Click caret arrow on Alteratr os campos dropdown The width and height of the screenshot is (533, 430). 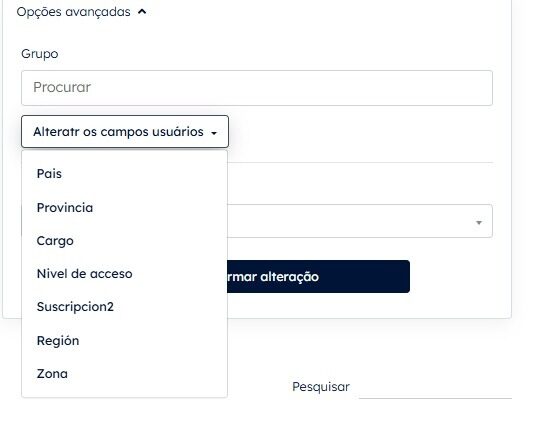pyautogui.click(x=214, y=133)
